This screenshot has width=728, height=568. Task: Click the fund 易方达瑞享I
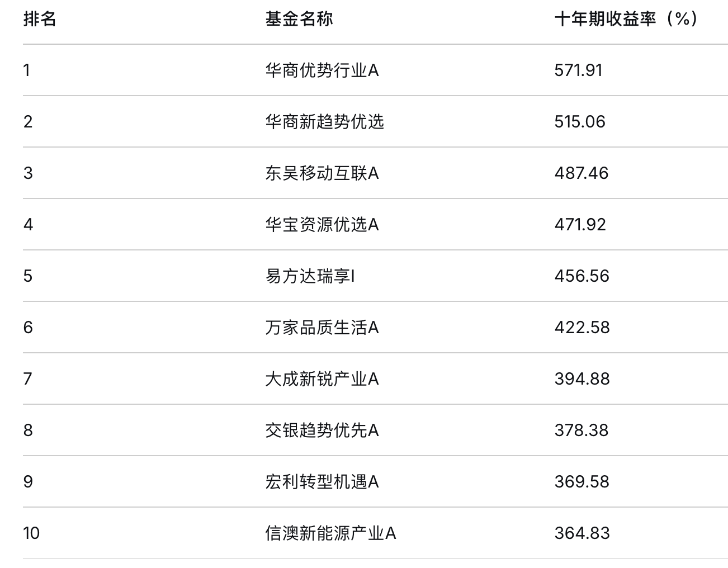pos(310,276)
